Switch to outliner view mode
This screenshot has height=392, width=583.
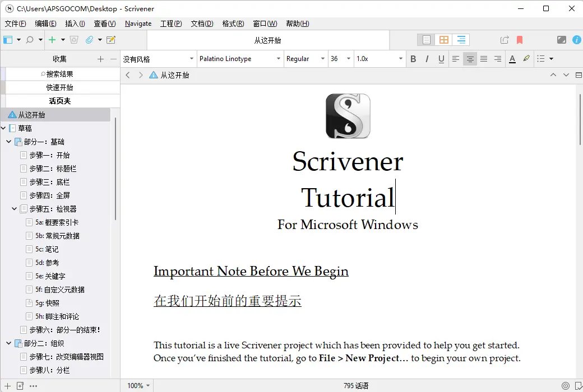[x=461, y=40]
